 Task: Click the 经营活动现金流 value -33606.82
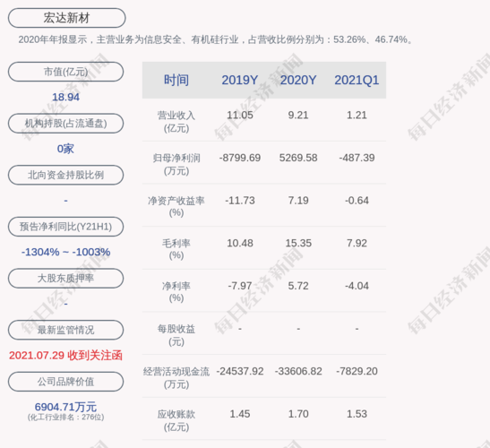[298, 371]
